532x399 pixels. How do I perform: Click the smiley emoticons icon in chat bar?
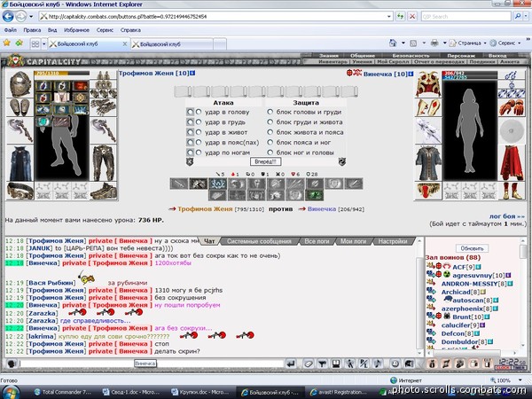pos(395,364)
